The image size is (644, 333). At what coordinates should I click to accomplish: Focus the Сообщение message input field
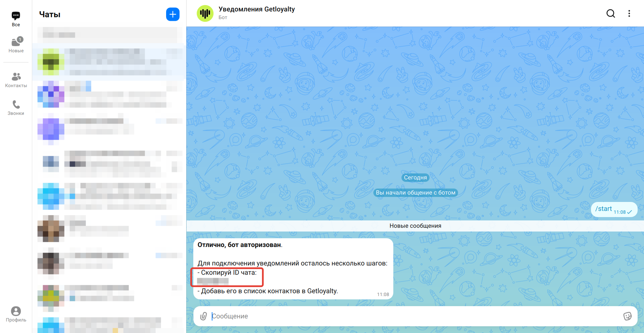coord(415,316)
